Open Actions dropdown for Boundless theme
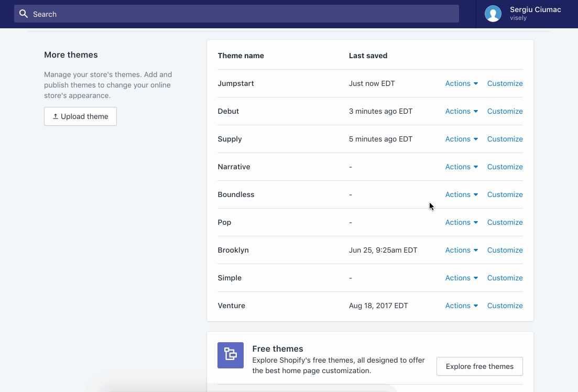 [461, 194]
